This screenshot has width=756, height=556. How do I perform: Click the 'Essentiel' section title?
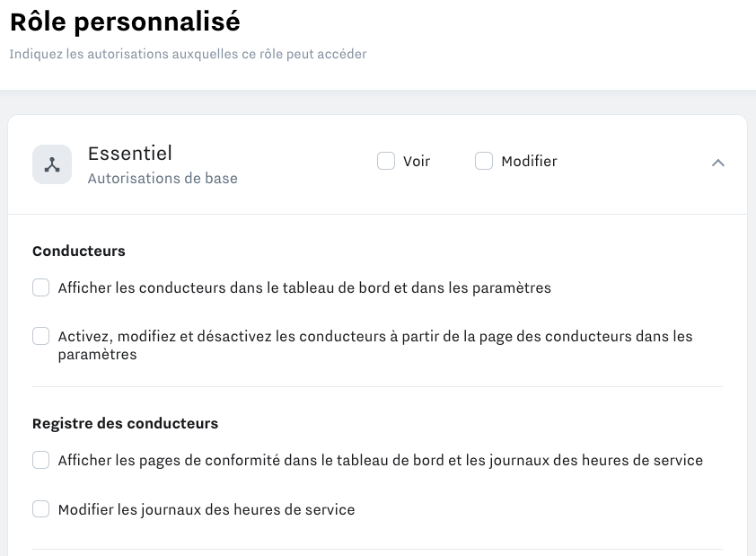130,154
